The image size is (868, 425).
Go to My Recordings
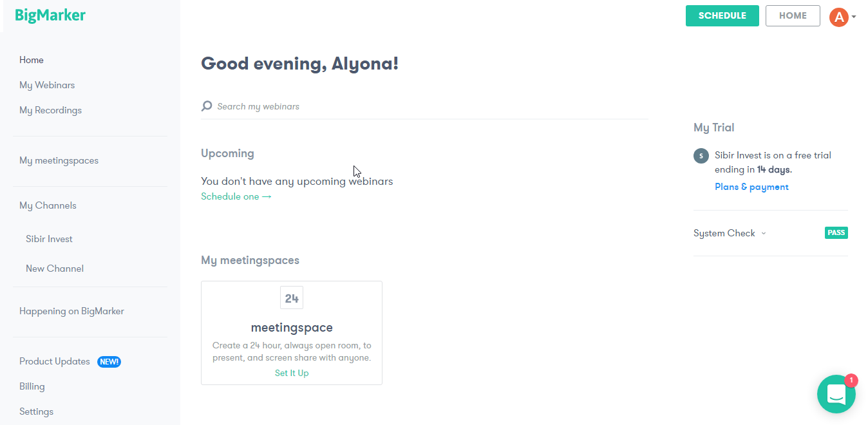50,110
